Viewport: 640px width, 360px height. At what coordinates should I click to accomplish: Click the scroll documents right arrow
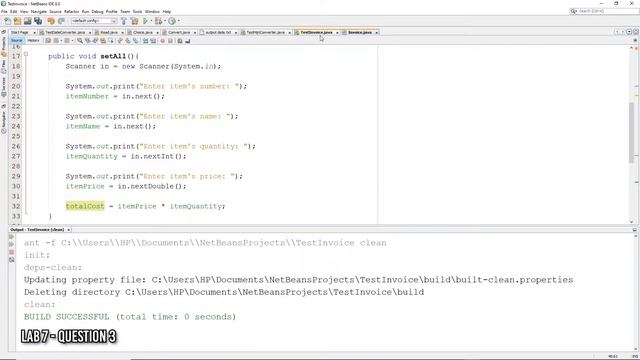[x=623, y=32]
